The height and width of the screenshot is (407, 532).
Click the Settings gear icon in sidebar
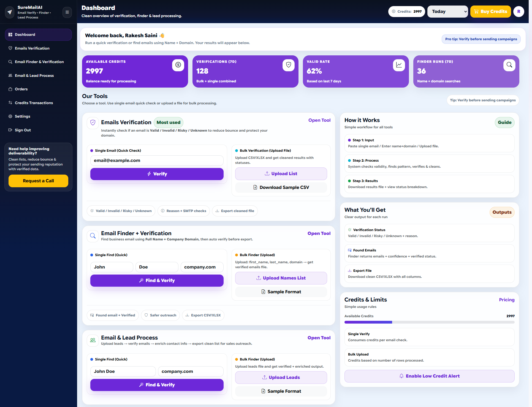pos(10,116)
